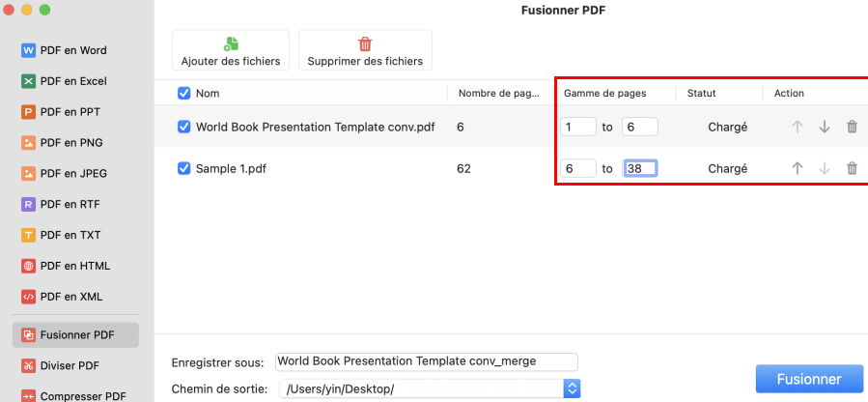The width and height of the screenshot is (868, 402).
Task: Toggle the Nom select-all checkbox
Action: [183, 93]
